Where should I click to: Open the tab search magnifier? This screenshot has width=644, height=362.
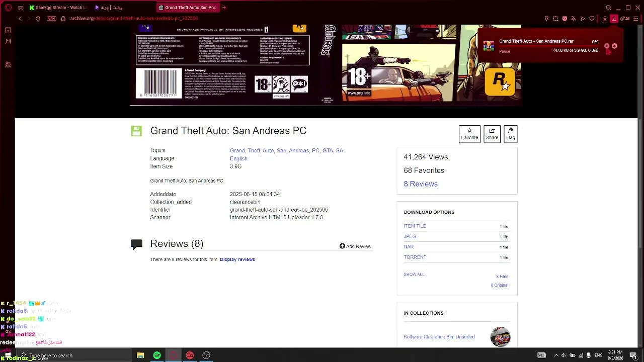pos(608,8)
